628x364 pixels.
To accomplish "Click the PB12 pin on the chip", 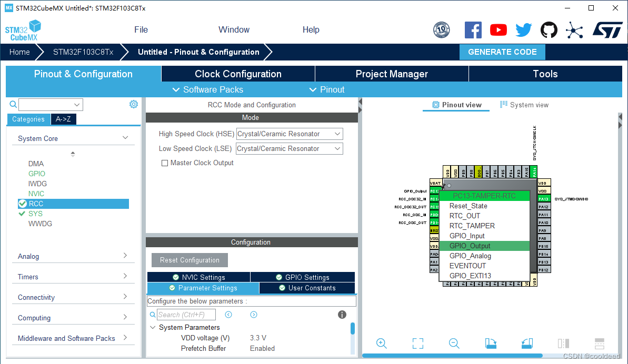I will (543, 270).
